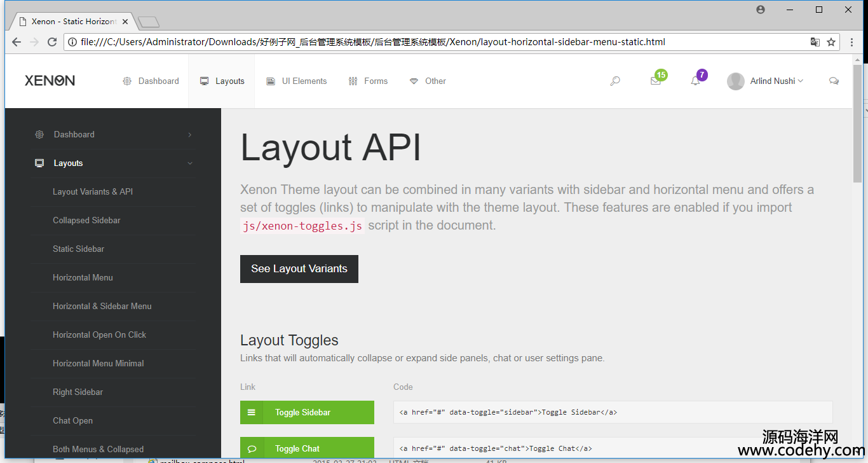The height and width of the screenshot is (463, 868).
Task: Click the sidebar Layouts monitor icon
Action: (39, 163)
